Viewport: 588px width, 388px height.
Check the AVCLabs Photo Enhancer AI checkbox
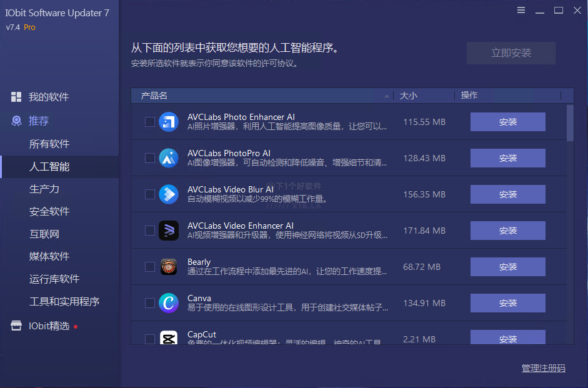[149, 122]
